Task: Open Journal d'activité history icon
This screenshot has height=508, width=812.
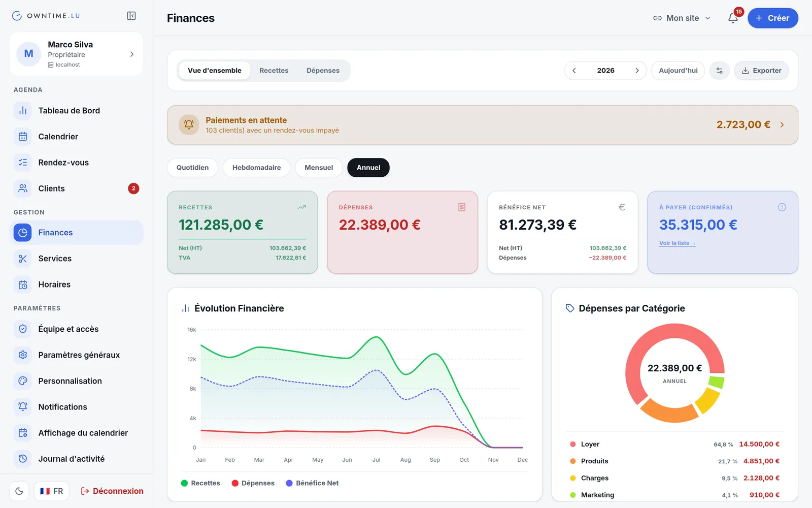Action: (23, 459)
